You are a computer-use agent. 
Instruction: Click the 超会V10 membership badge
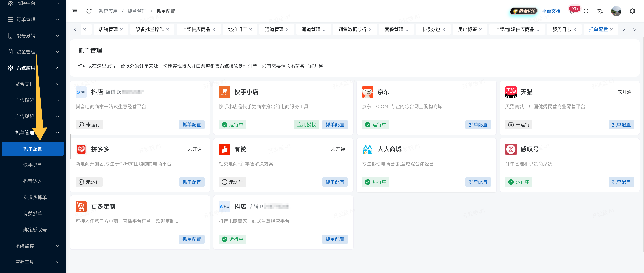pos(523,11)
